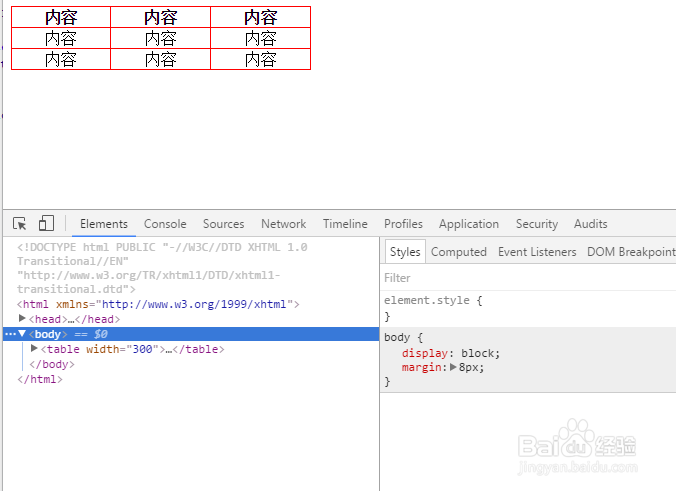676x491 pixels.
Task: Open the Application tab
Action: [x=469, y=224]
